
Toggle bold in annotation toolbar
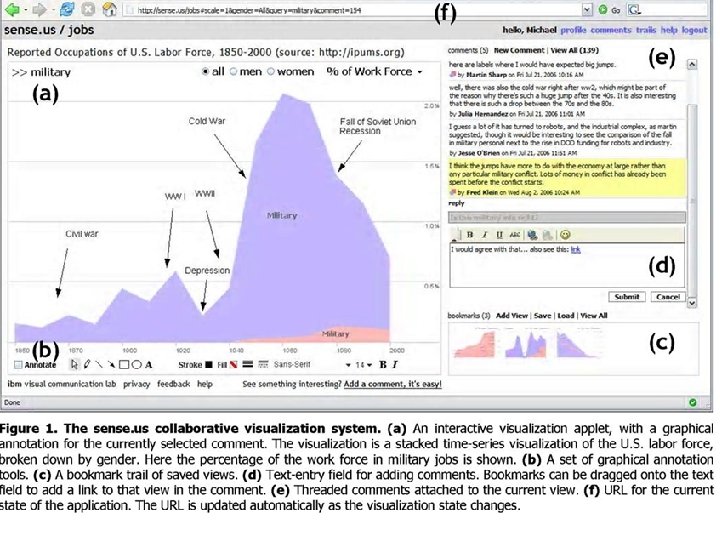click(382, 365)
